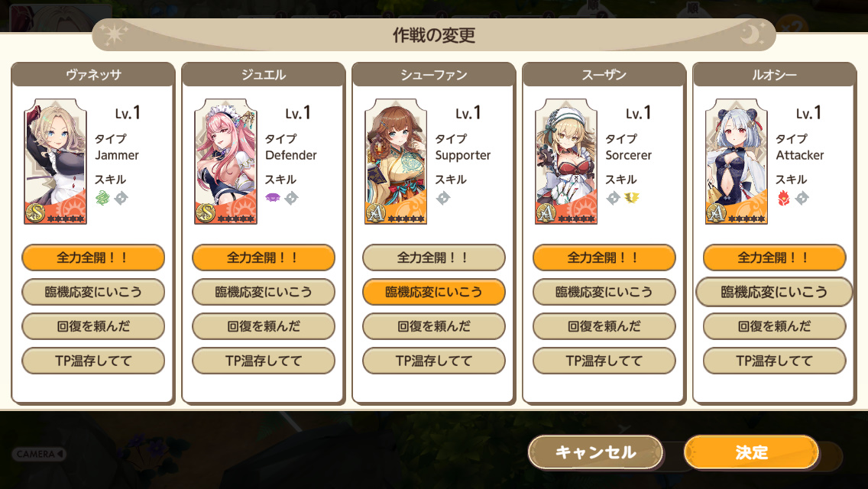Click シューファン's gray skill icon
This screenshot has height=489, width=868.
[443, 198]
